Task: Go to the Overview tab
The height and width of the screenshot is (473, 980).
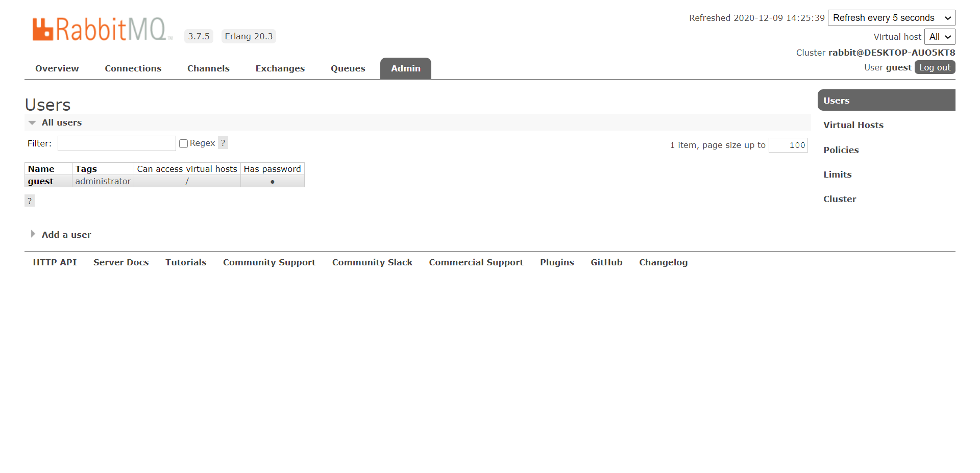Action: (57, 68)
